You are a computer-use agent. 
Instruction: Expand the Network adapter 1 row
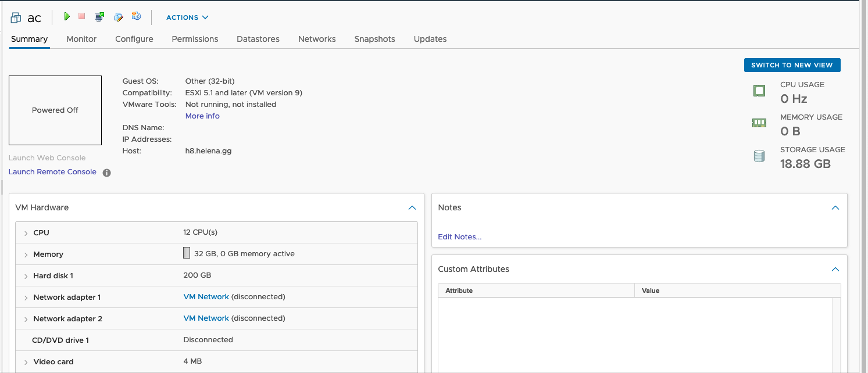26,297
